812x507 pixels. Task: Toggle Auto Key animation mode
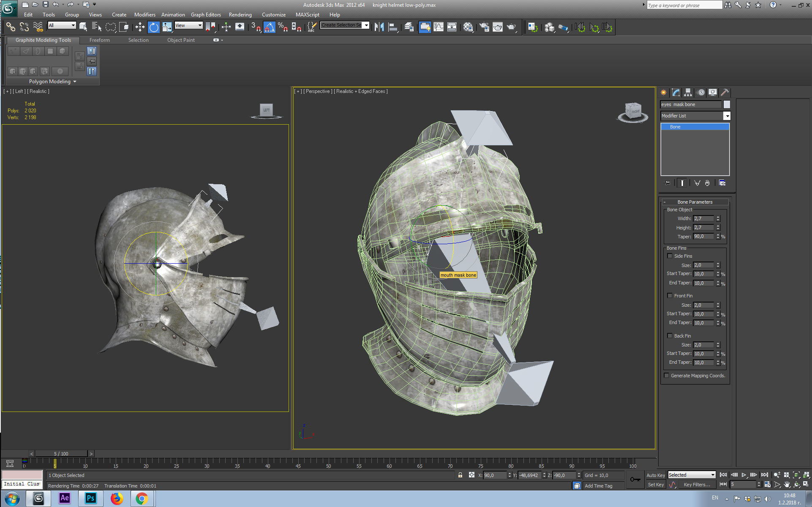(x=656, y=475)
